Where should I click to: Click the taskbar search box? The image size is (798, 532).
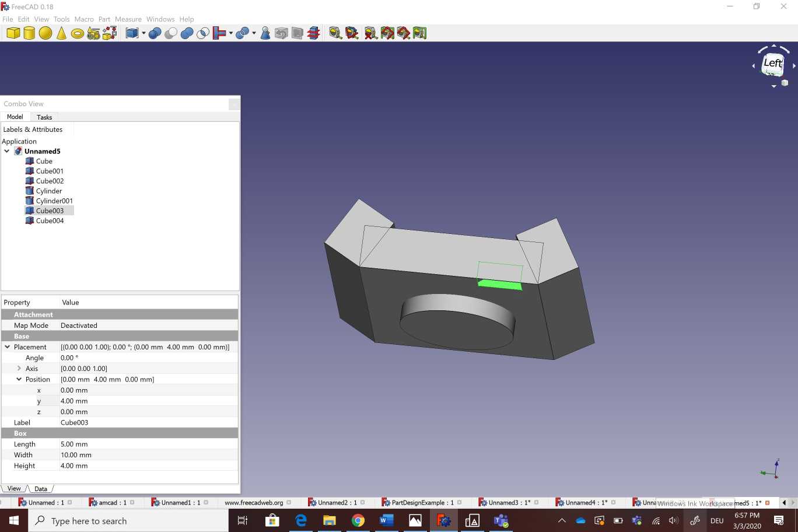pyautogui.click(x=128, y=520)
